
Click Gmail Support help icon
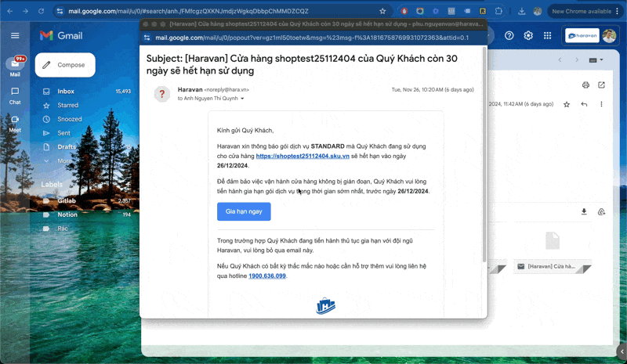tap(509, 35)
